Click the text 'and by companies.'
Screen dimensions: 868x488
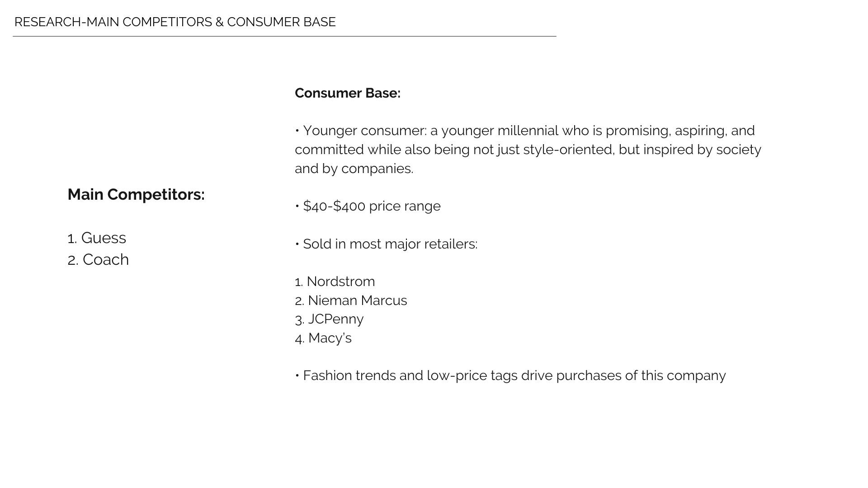(x=354, y=169)
